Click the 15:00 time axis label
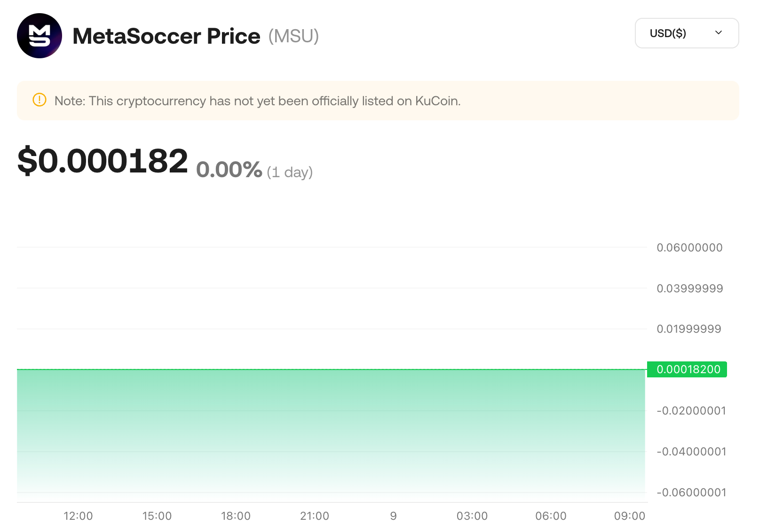The image size is (775, 532). click(157, 516)
